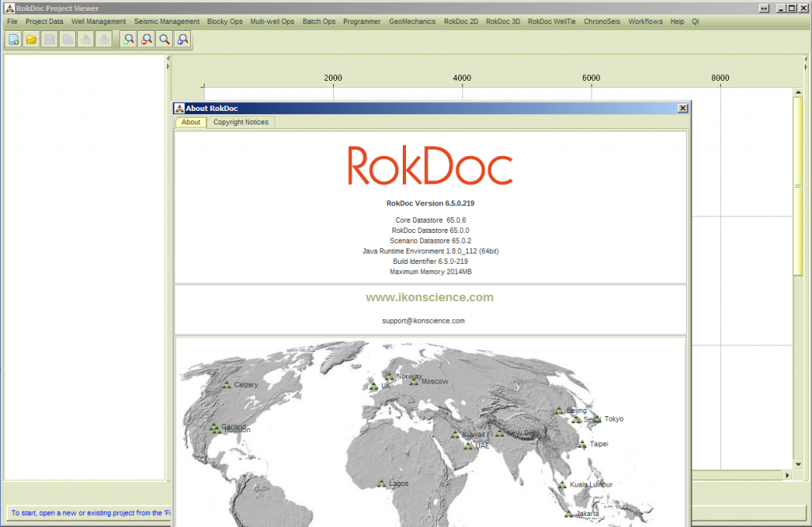Click 'Scenario Datastore 65.0.2' line
Viewport: 812px width, 527px height.
coord(431,241)
